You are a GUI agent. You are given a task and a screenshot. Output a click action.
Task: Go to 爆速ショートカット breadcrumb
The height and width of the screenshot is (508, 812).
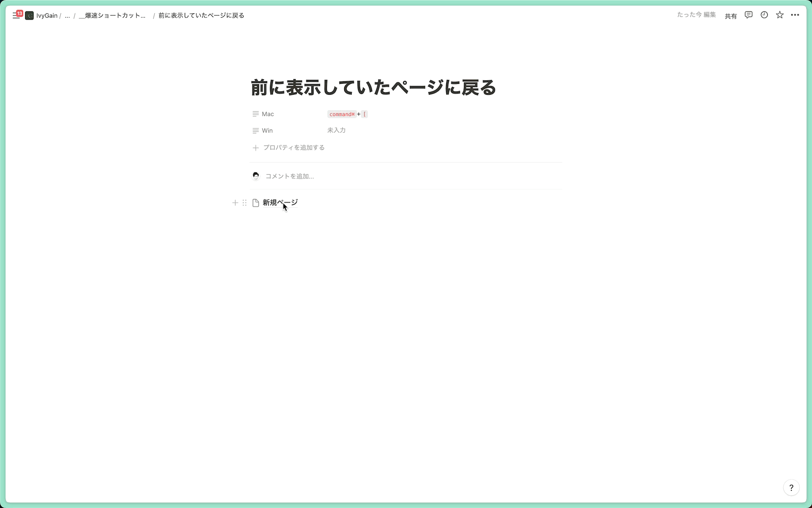(112, 15)
